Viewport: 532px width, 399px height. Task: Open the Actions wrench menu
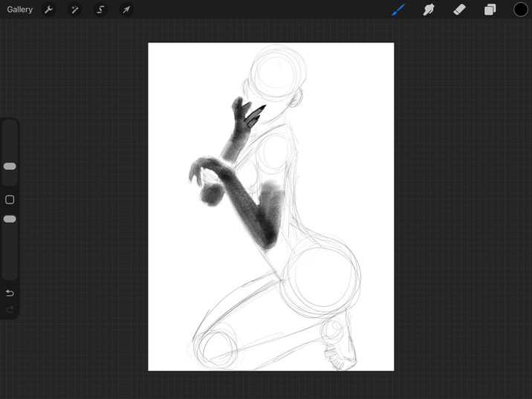click(49, 10)
